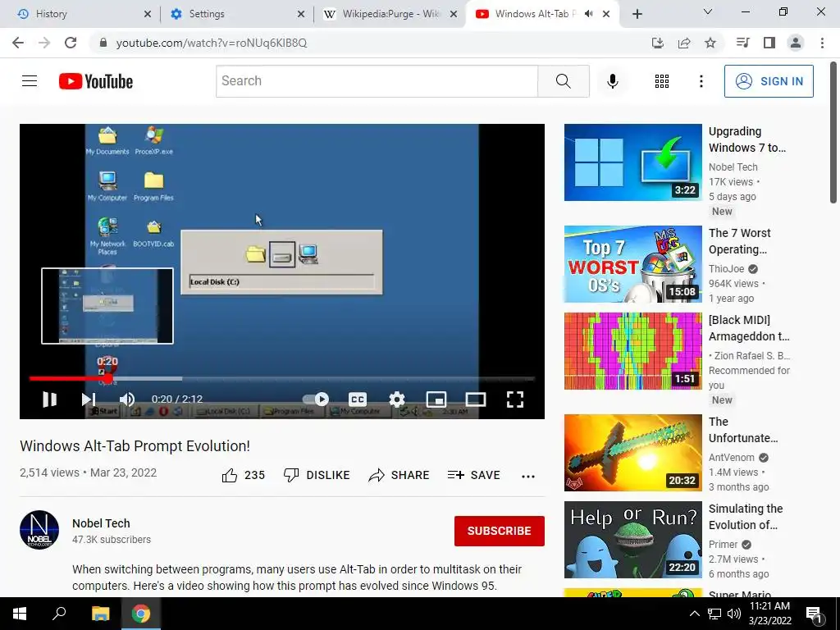Enter full screen on the video

[515, 399]
